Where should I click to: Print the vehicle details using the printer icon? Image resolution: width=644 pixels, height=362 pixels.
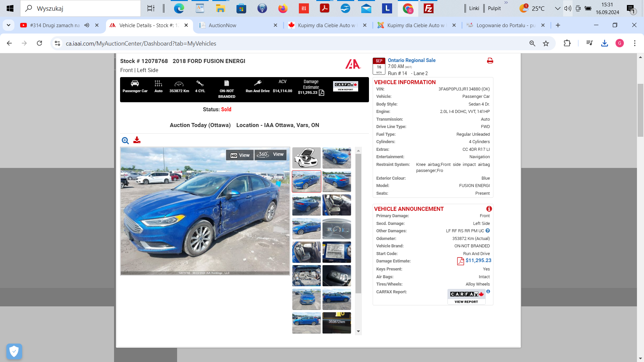click(x=490, y=61)
